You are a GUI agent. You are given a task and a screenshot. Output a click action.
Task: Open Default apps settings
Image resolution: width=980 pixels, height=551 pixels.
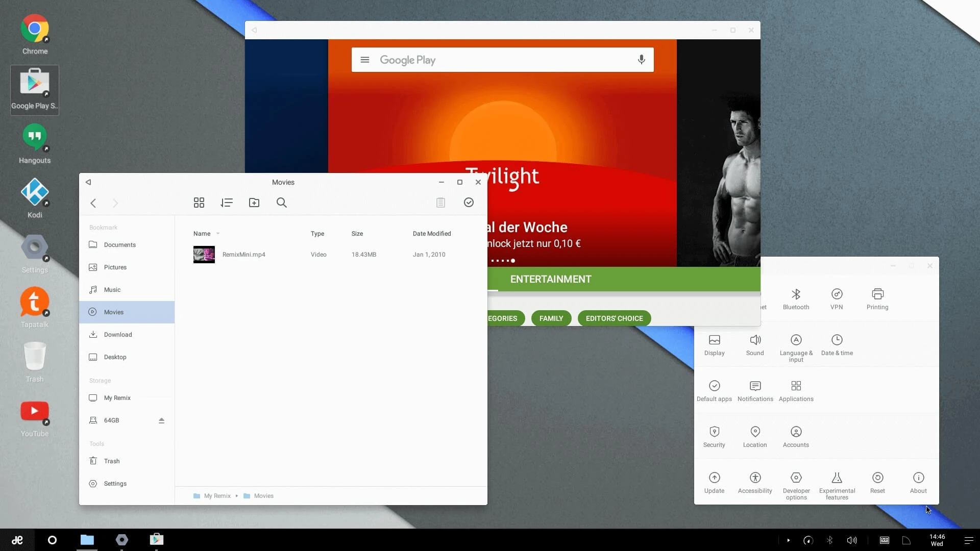pos(714,391)
